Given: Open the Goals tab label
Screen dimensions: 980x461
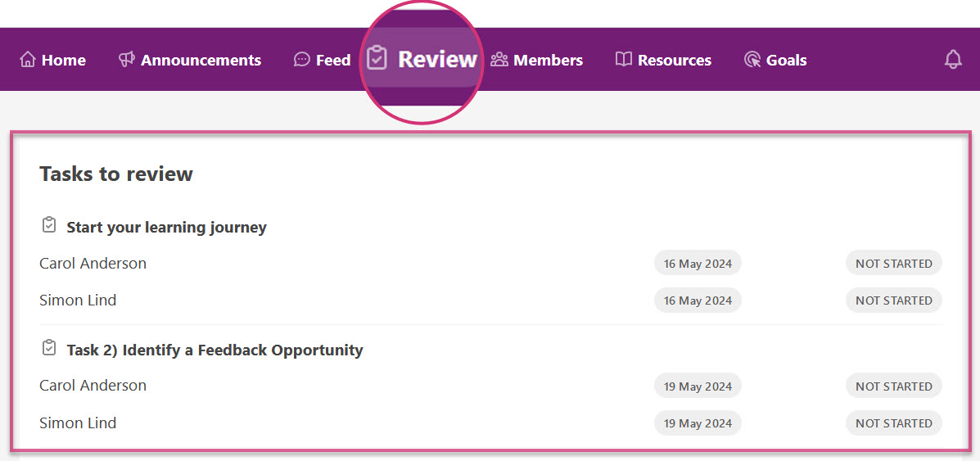Looking at the screenshot, I should coord(786,60).
